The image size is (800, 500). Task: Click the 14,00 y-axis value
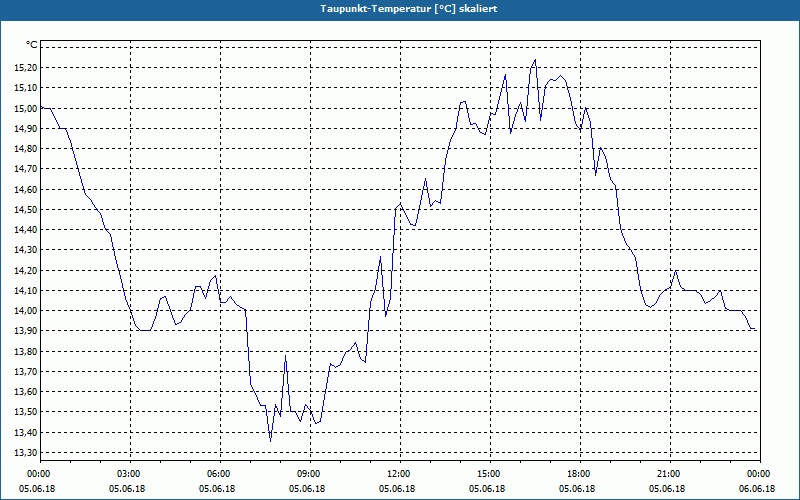tap(26, 311)
